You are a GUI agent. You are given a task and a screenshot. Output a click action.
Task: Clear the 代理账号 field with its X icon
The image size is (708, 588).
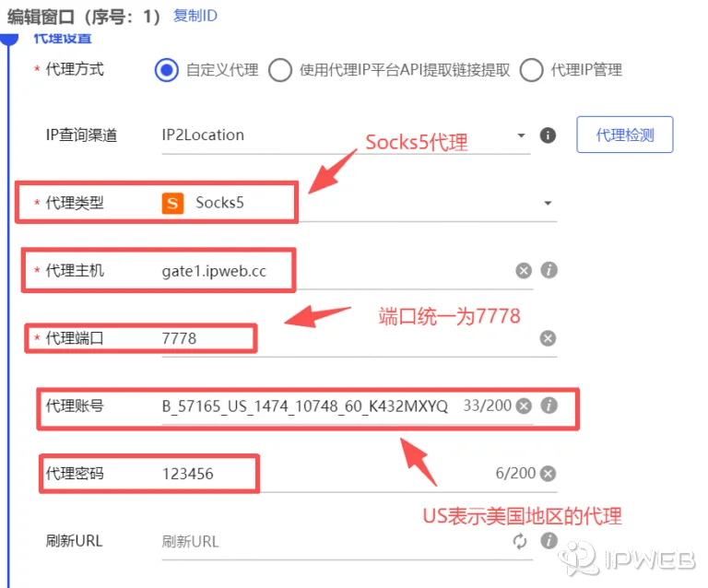(x=524, y=406)
